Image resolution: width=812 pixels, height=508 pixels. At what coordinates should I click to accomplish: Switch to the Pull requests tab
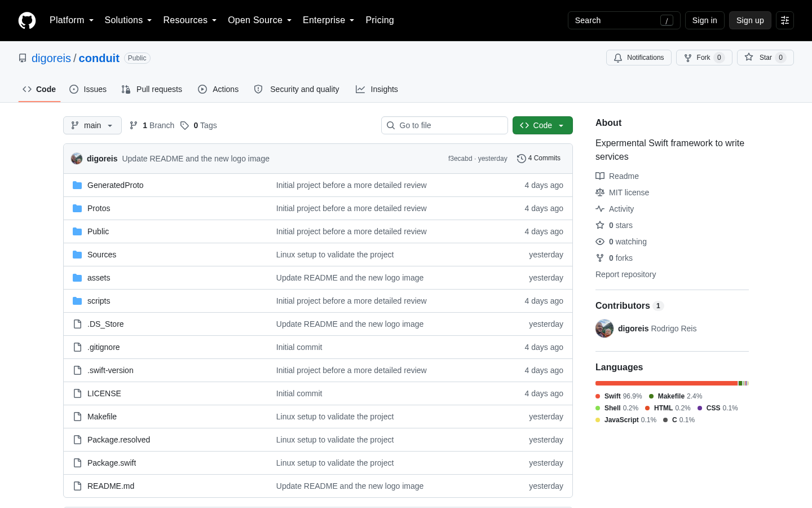152,89
